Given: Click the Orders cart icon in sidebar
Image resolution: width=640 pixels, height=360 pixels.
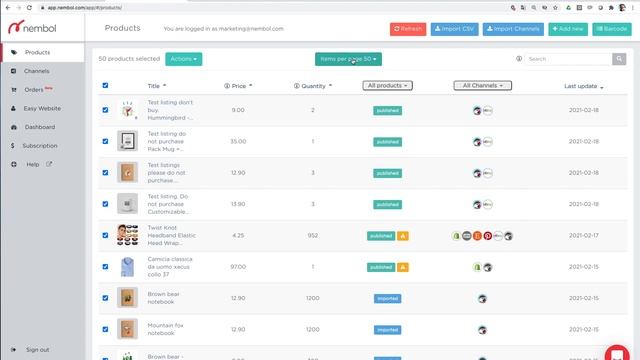Looking at the screenshot, I should click(14, 90).
